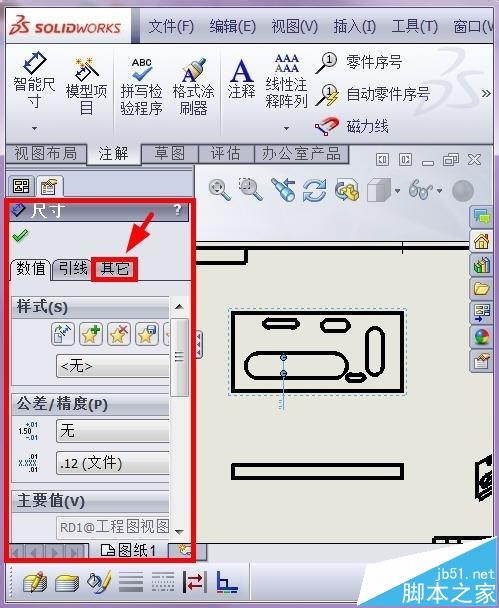Click the Zoom to Fit magnifier icon
Image resolution: width=499 pixels, height=608 pixels.
219,190
